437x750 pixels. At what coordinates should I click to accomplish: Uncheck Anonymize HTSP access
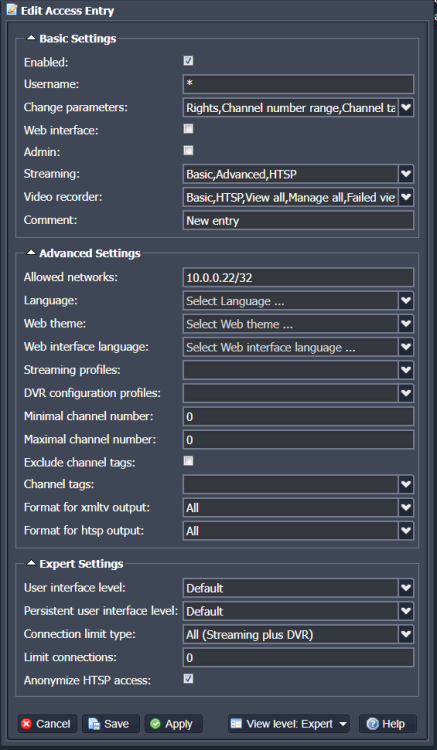click(x=188, y=679)
